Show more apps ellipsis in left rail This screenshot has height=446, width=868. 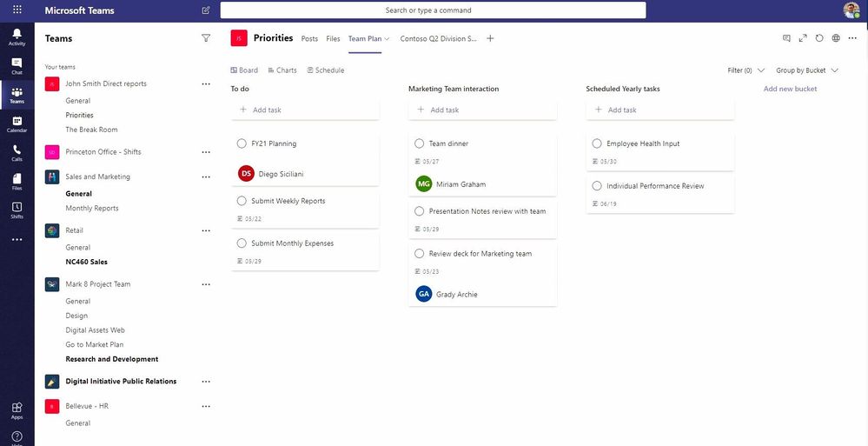pyautogui.click(x=17, y=240)
